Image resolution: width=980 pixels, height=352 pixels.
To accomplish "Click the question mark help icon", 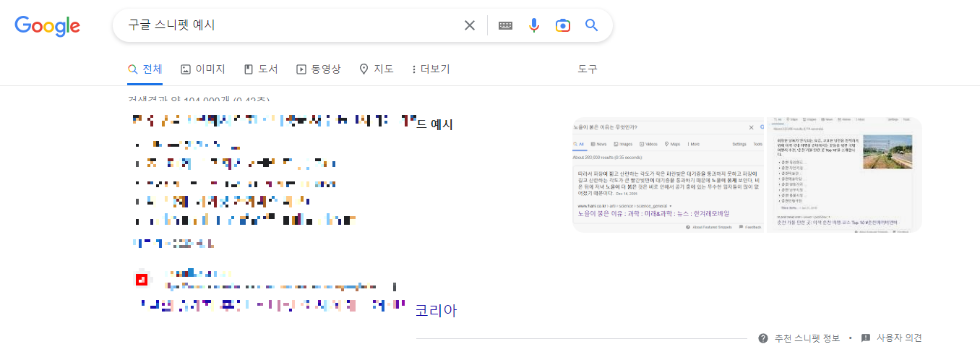I will point(763,338).
